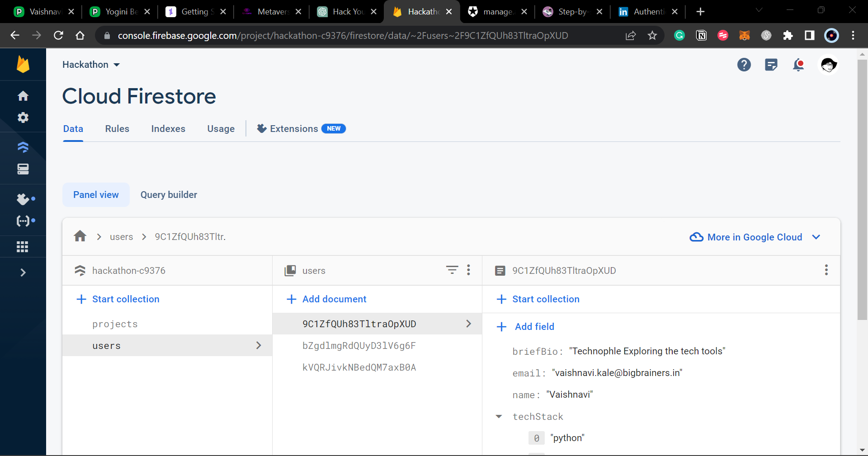Open project settings gear icon

tap(23, 118)
